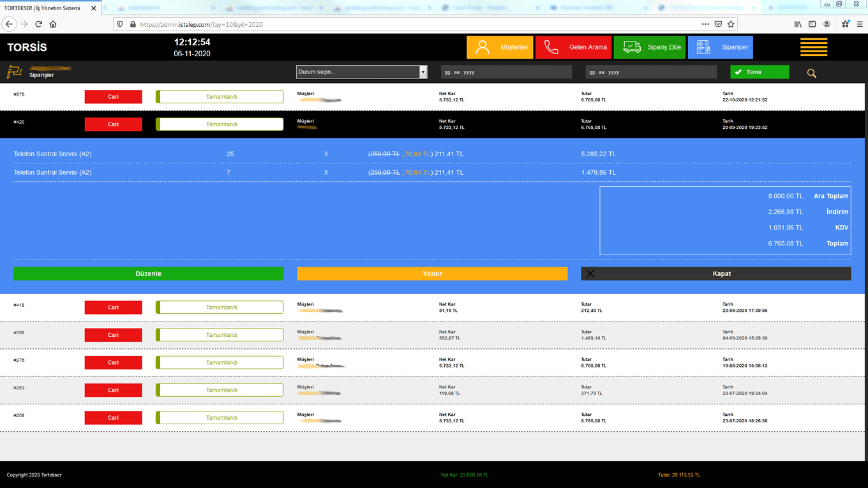
Task: Select KDV value 1.031,96 TL
Action: point(786,228)
